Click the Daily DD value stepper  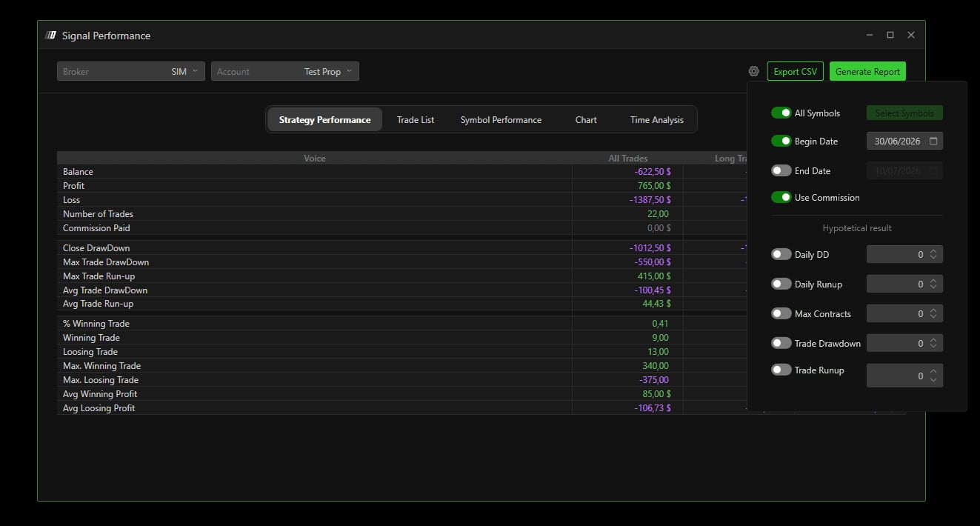click(x=933, y=254)
